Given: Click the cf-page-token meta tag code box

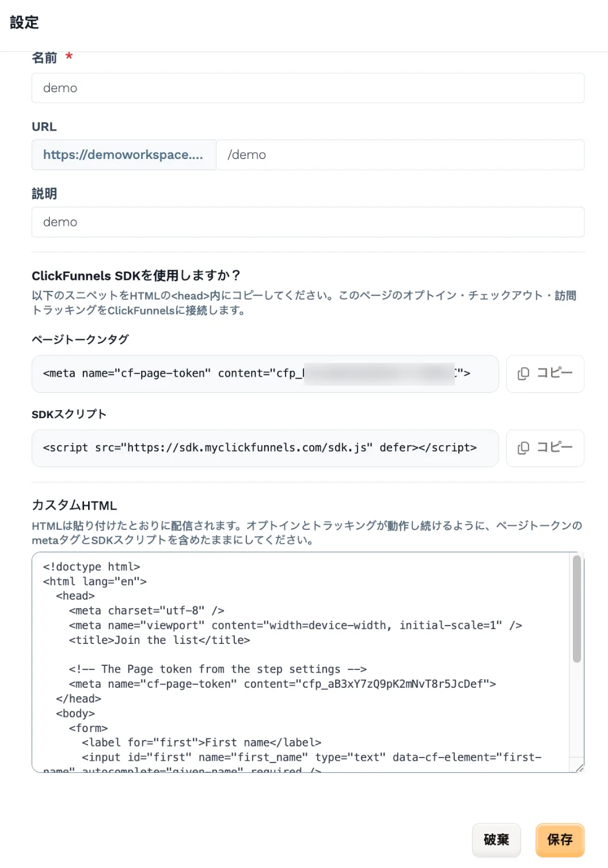Looking at the screenshot, I should (x=265, y=374).
